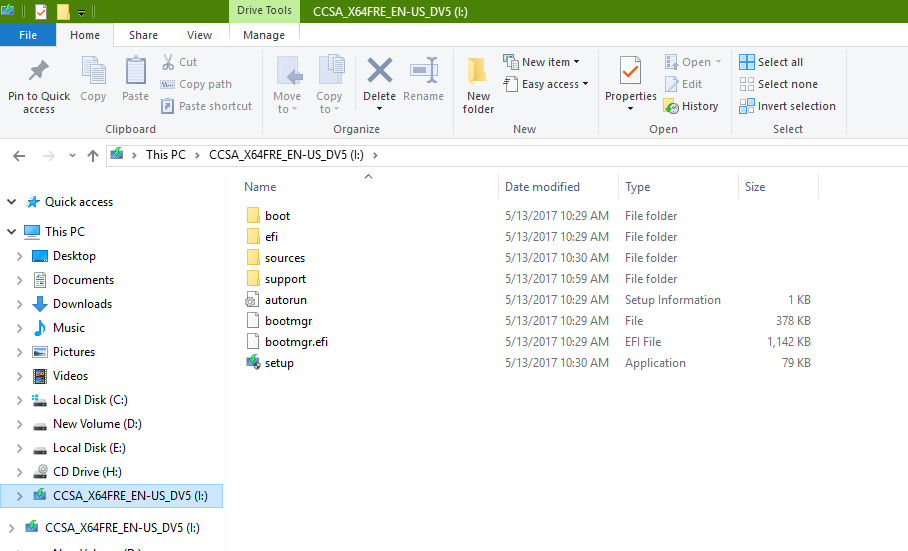This screenshot has width=908, height=551.
Task: Switch to the Home ribbon tab
Action: pos(85,35)
